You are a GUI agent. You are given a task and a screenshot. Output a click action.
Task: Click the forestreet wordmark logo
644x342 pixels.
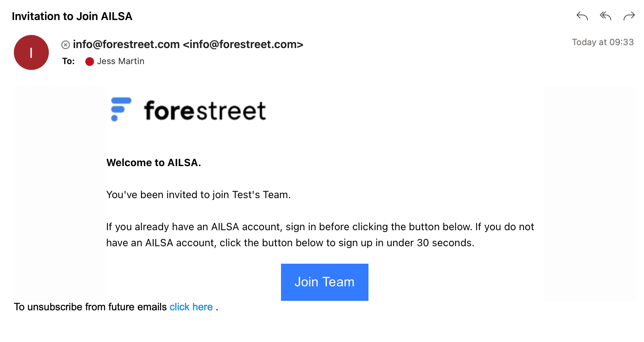(205, 111)
